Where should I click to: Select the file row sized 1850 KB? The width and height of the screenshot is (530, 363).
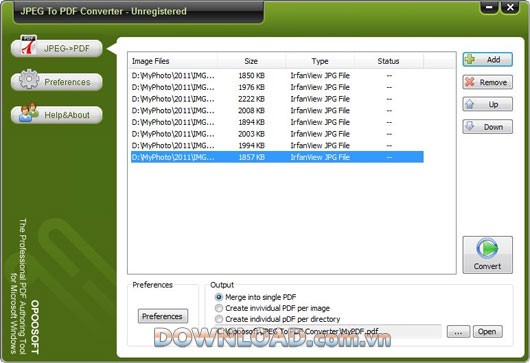click(x=277, y=75)
